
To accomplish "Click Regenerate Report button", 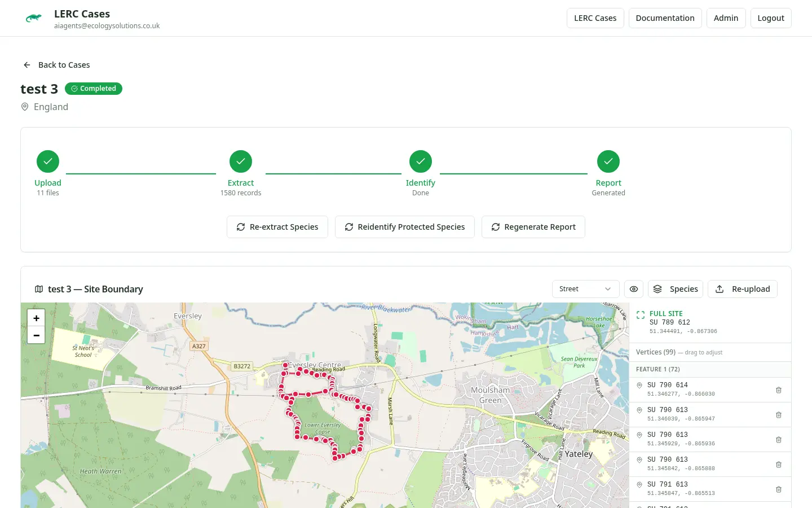I will pos(533,227).
